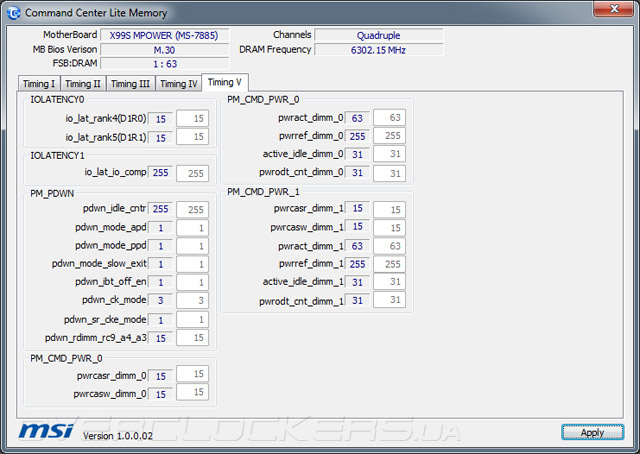Click the Timing V tab
Viewport: 640px width, 454px height.
(x=225, y=82)
